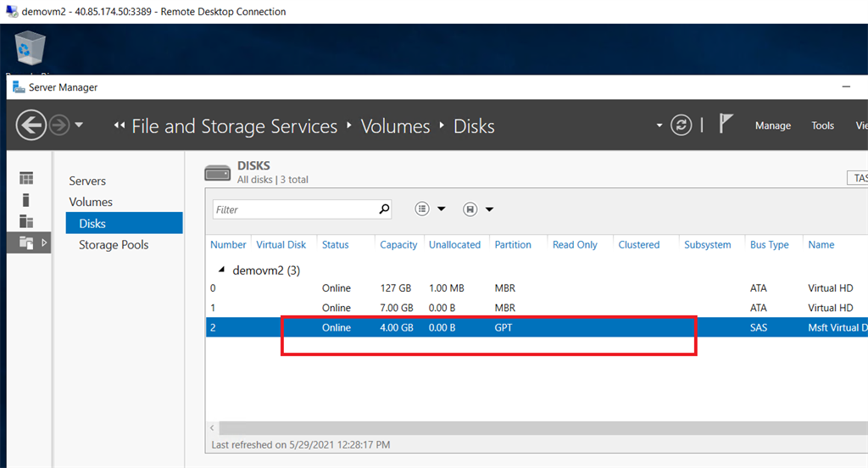Image resolution: width=868 pixels, height=468 pixels.
Task: Open the Dashboard icon in left sidebar
Action: pos(26,178)
